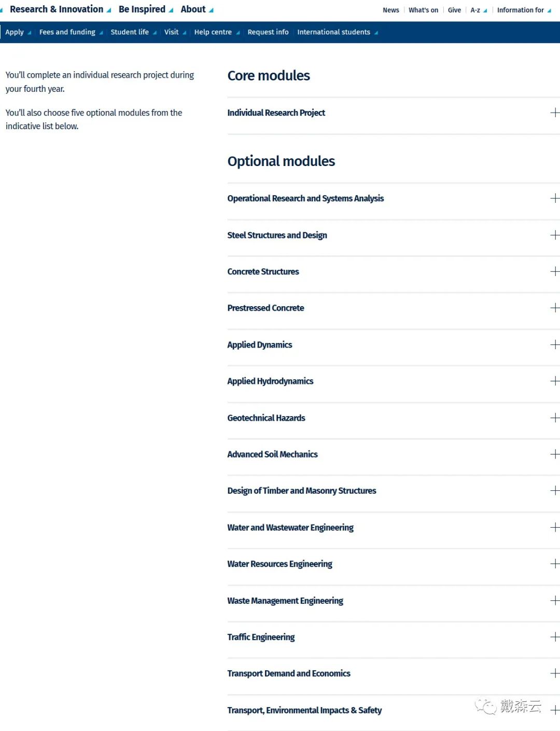Click plus icon next to Concrete Structures
Viewport: 560px width, 731px height.
click(x=555, y=271)
